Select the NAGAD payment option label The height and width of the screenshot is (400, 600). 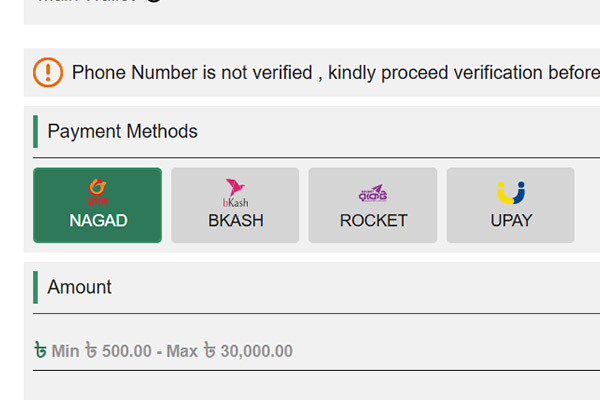[x=98, y=221]
